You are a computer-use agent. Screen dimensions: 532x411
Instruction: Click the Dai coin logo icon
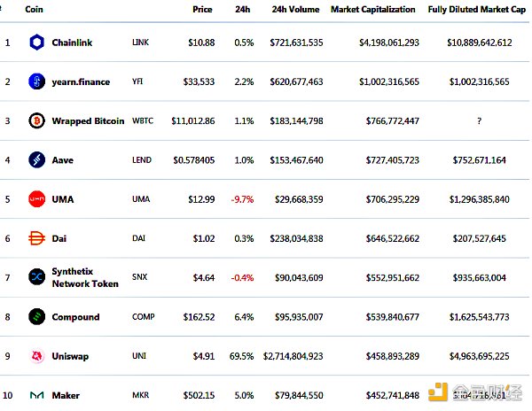[36, 238]
